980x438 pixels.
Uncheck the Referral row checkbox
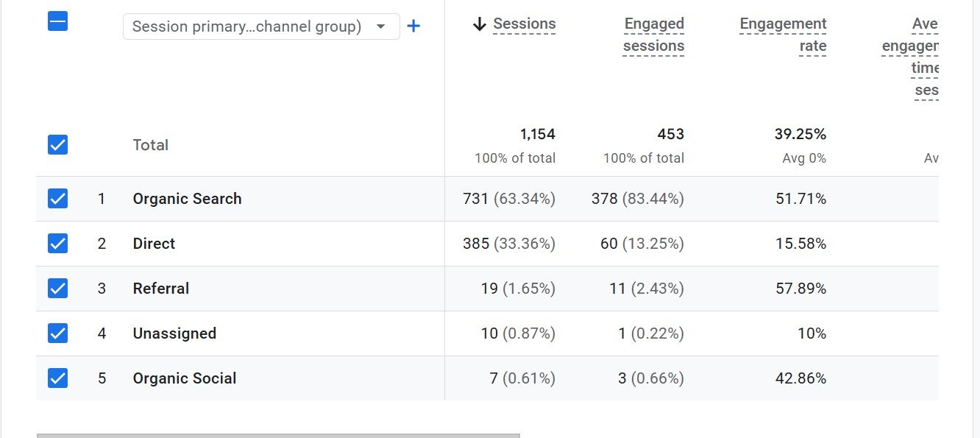click(57, 289)
